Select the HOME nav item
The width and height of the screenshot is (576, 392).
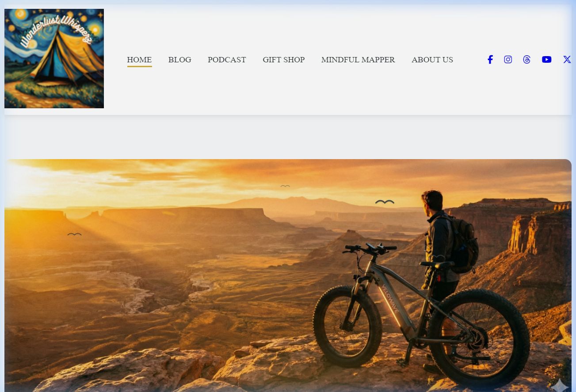click(x=139, y=60)
